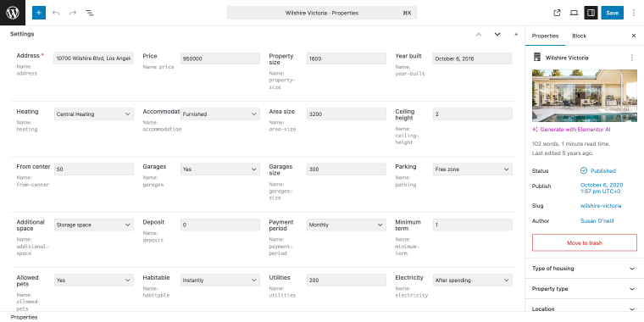Open the Additional space dropdown showing Storage space
The height and width of the screenshot is (322, 644).
94,225
